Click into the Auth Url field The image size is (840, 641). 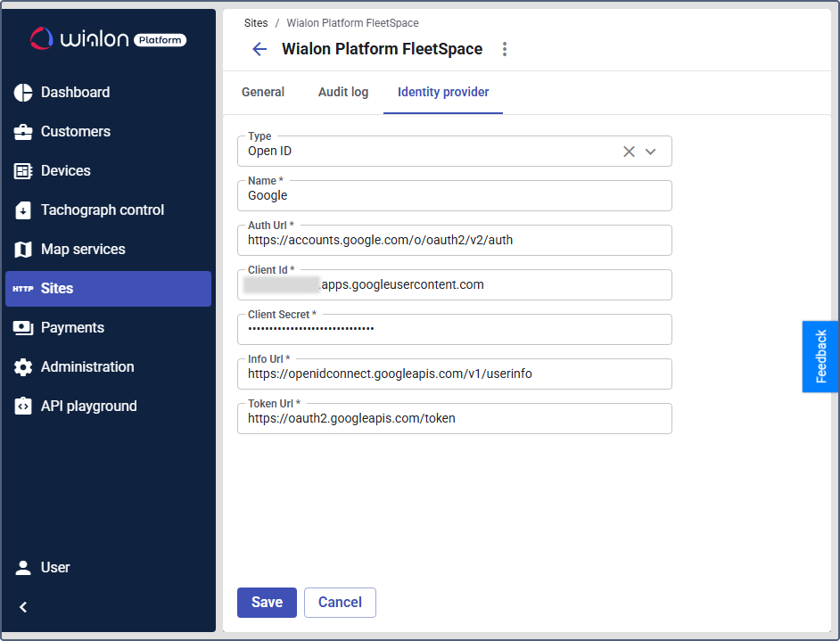click(454, 241)
